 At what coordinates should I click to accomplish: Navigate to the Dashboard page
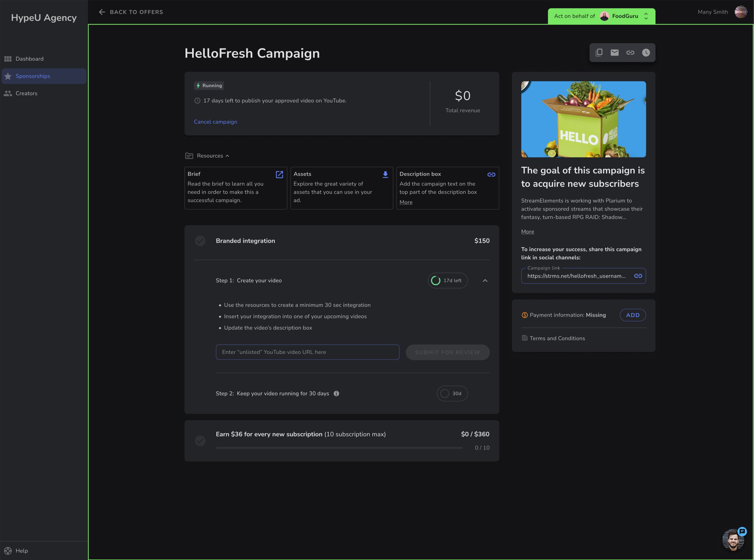[29, 59]
